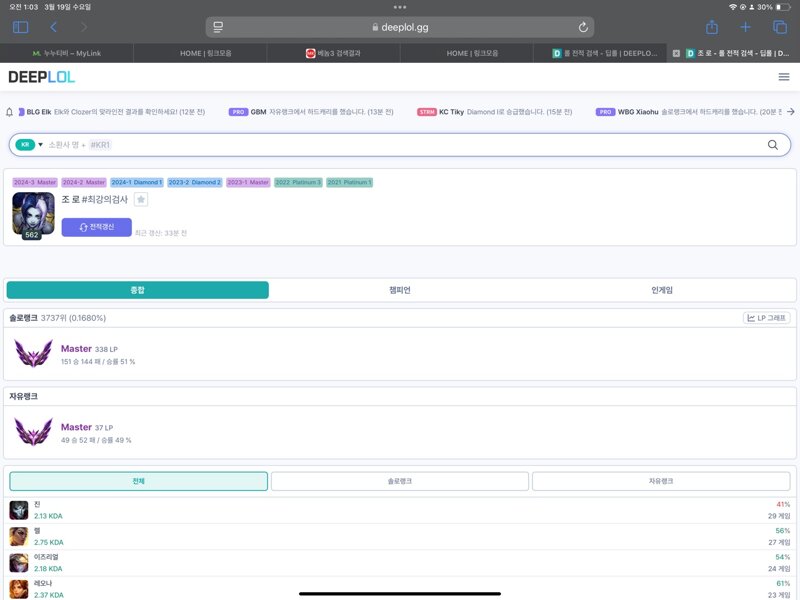Click the 이즈리얼 champion icon

(19, 563)
